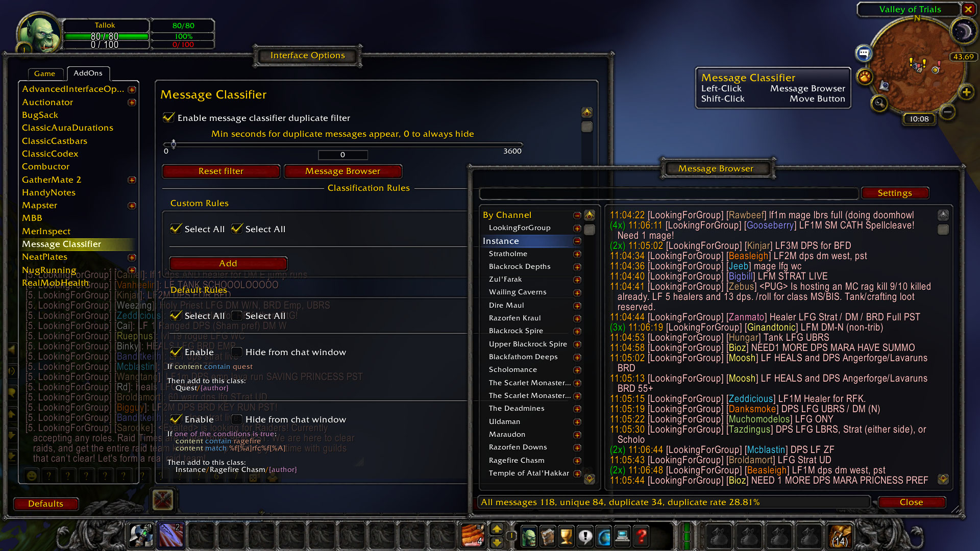Expand the Instance category in Message Browser
Image resolution: width=980 pixels, height=551 pixels.
click(x=576, y=241)
